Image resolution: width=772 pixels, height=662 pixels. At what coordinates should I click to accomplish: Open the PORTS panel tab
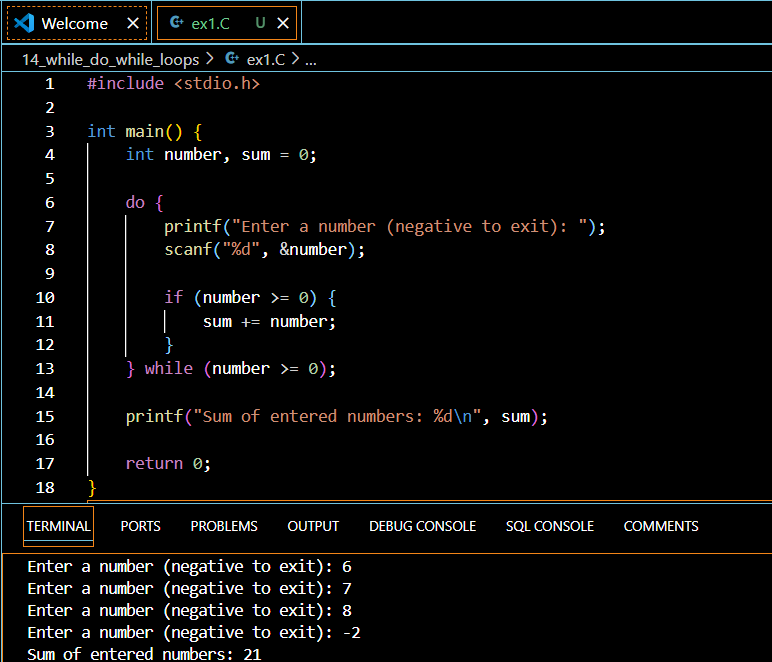click(140, 526)
